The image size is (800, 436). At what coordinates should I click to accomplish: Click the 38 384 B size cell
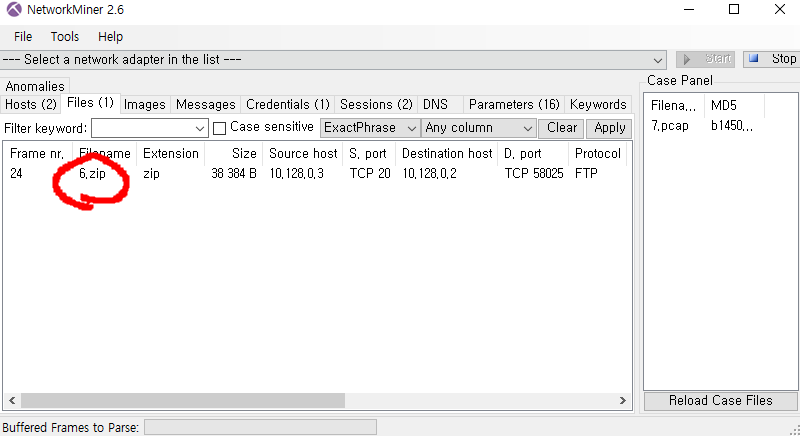[234, 174]
